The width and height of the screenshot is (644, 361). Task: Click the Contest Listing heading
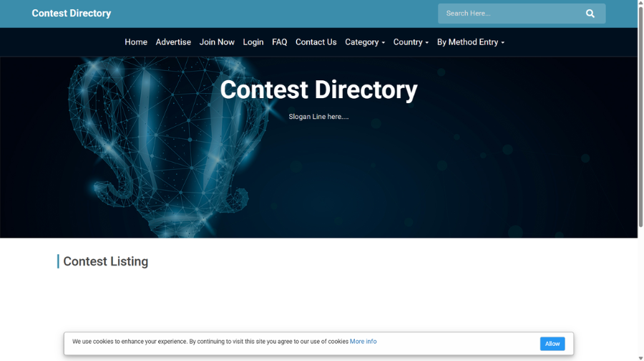pyautogui.click(x=106, y=261)
